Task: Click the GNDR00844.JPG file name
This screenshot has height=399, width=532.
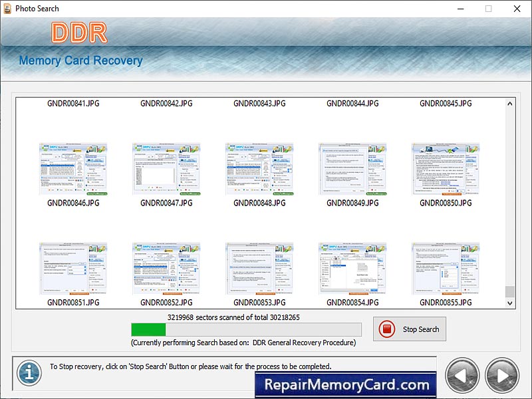Action: pos(352,104)
